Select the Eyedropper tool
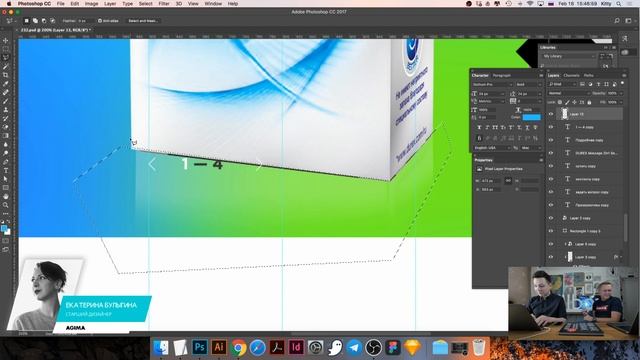The height and width of the screenshot is (360, 640). coord(6,84)
